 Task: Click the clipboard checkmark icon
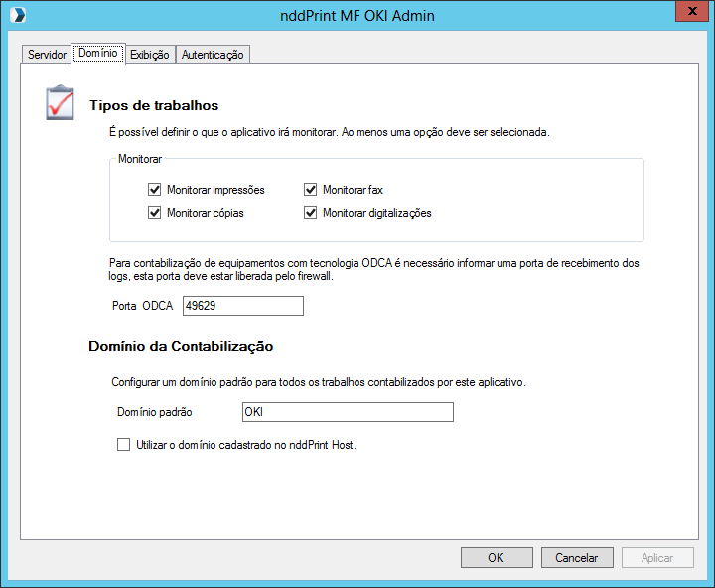[60, 103]
